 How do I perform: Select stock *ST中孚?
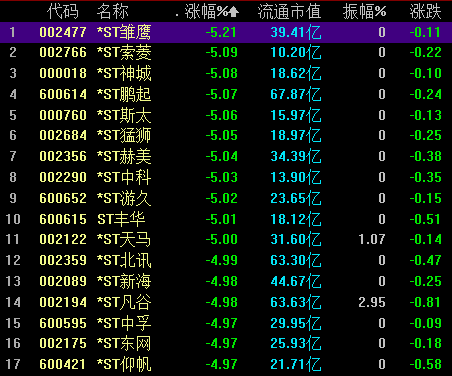pyautogui.click(x=124, y=323)
